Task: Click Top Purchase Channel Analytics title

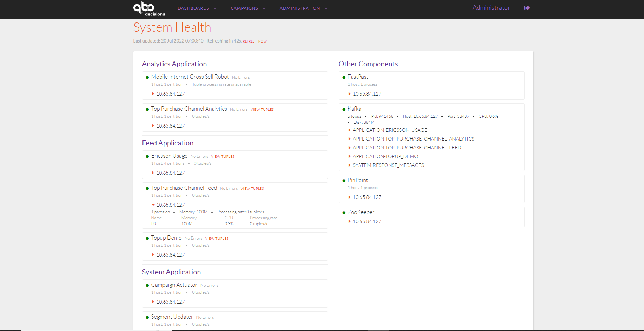Action: (189, 109)
